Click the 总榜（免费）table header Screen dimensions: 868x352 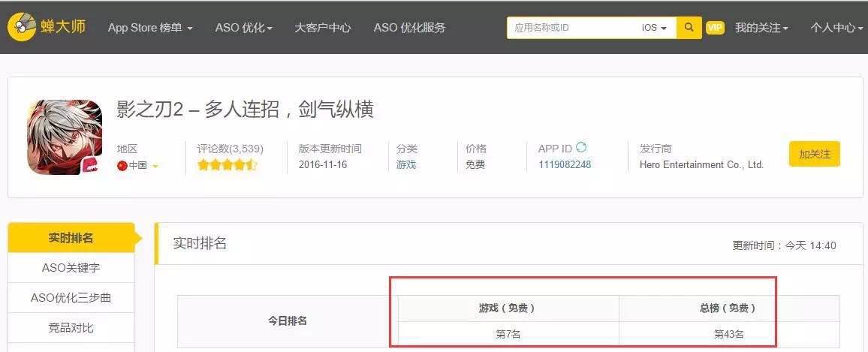click(x=728, y=308)
